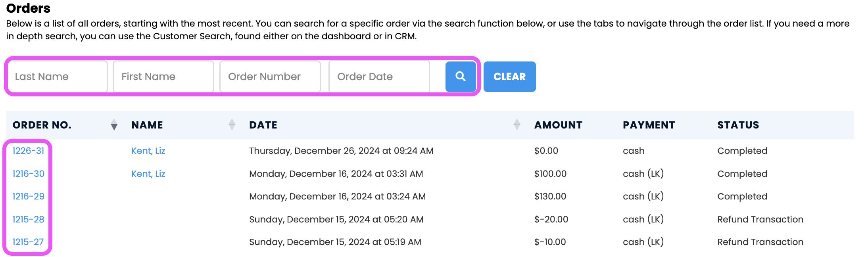Select the Date column header
Image resolution: width=868 pixels, height=257 pixels.
[263, 125]
